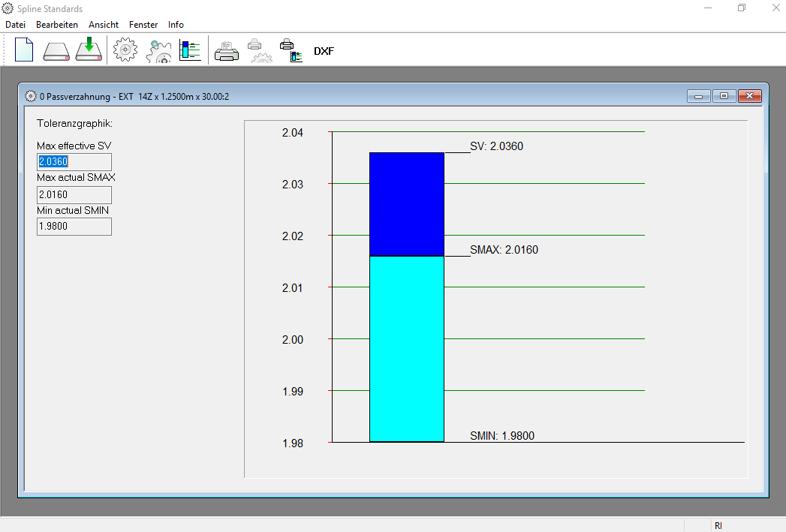
Task: Click the Max effective SV field
Action: click(x=74, y=162)
